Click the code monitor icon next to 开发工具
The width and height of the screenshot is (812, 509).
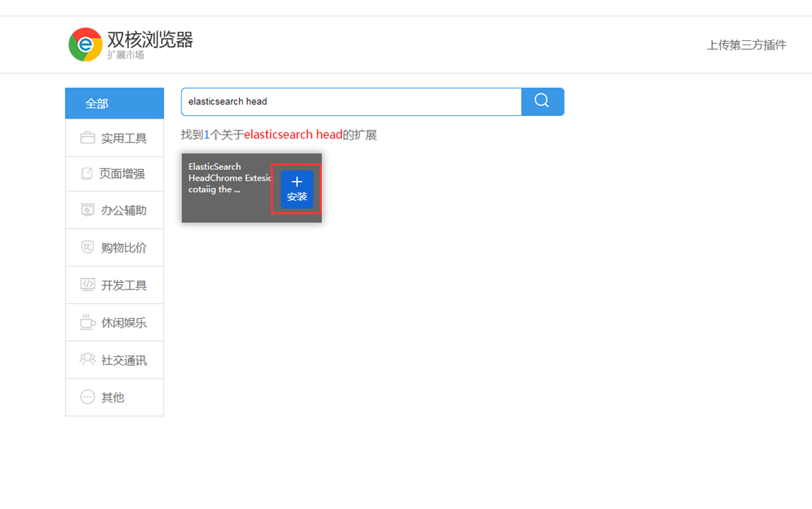coord(88,285)
